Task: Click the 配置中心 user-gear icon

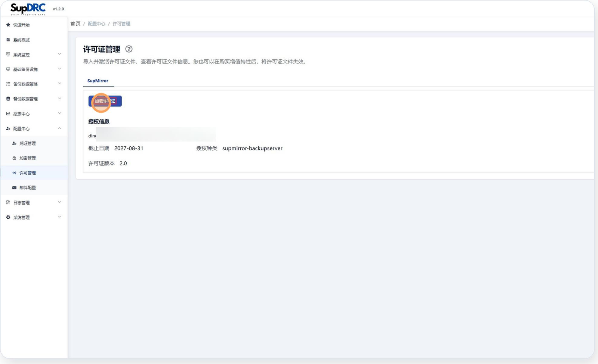Action: click(8, 129)
